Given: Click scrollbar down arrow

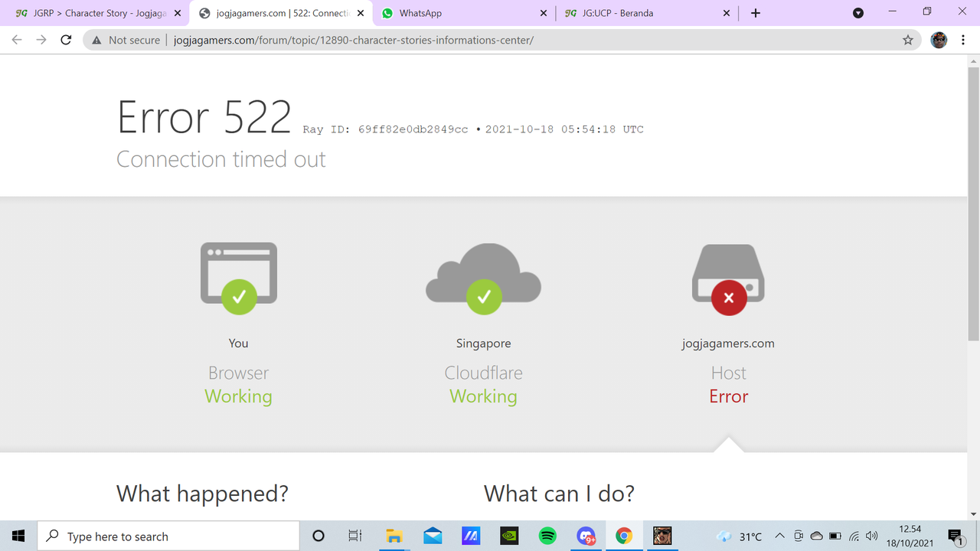Looking at the screenshot, I should (x=973, y=514).
